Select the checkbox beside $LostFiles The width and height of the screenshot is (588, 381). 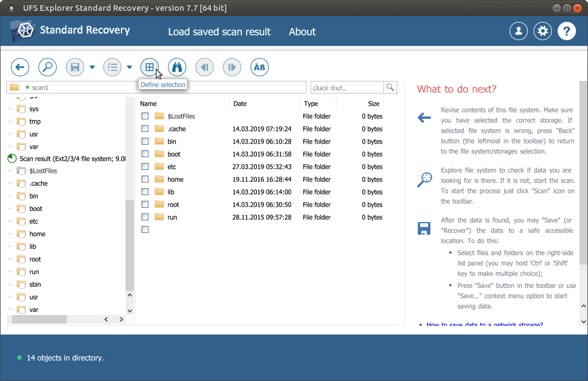point(145,116)
